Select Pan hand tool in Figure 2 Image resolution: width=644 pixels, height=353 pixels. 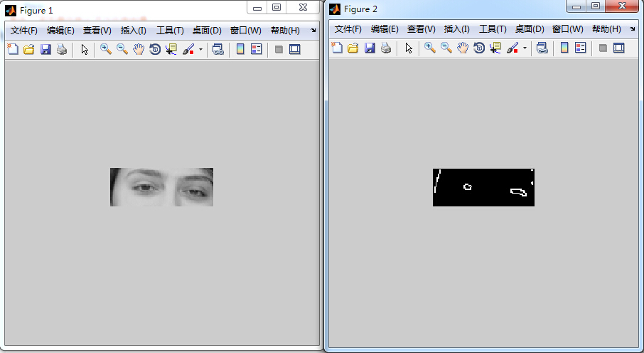[463, 48]
